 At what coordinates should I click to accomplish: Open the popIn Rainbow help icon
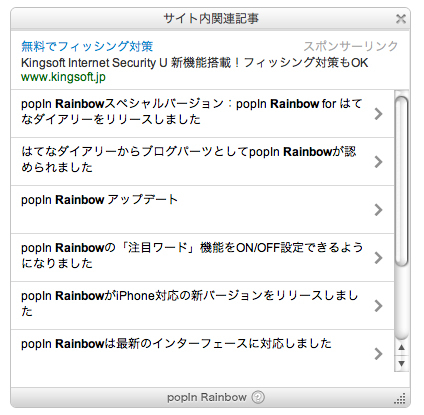258,397
